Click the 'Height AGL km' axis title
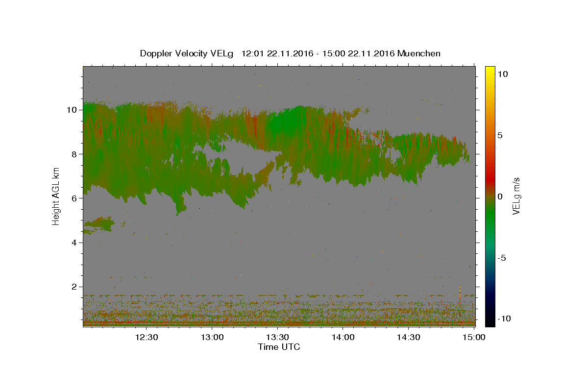This screenshot has width=588, height=392. [x=56, y=196]
